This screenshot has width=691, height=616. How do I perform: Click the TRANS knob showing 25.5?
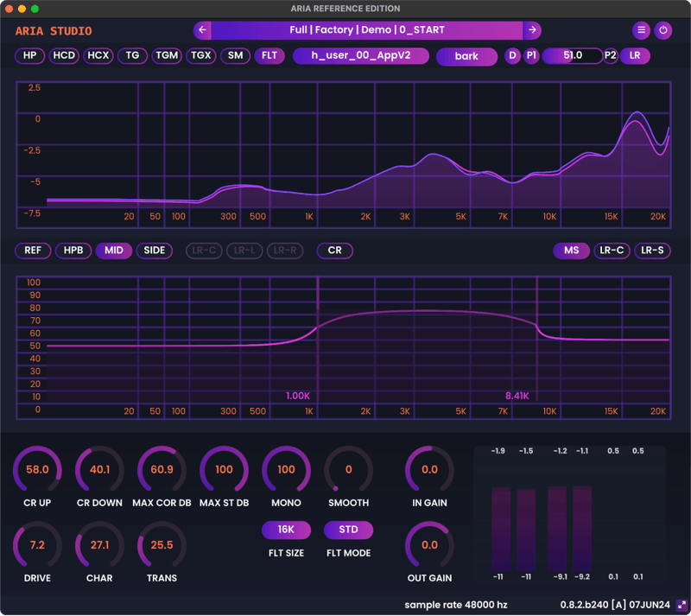[x=162, y=545]
